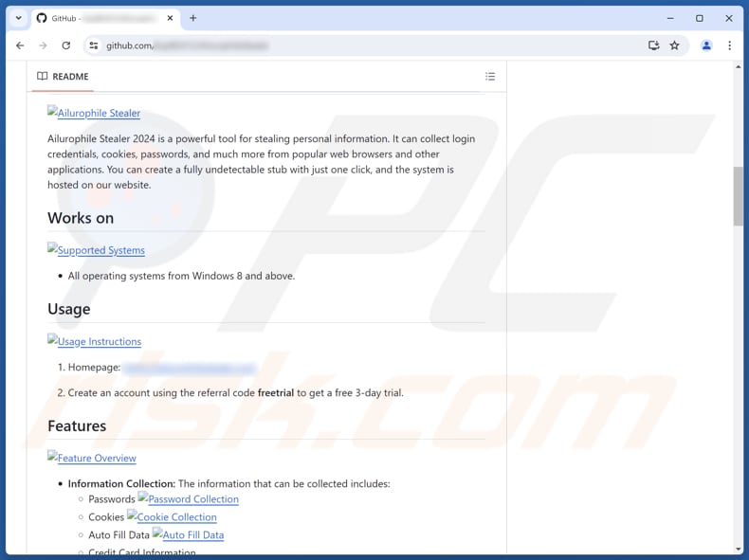
Task: Click the Works on heading
Action: (81, 218)
